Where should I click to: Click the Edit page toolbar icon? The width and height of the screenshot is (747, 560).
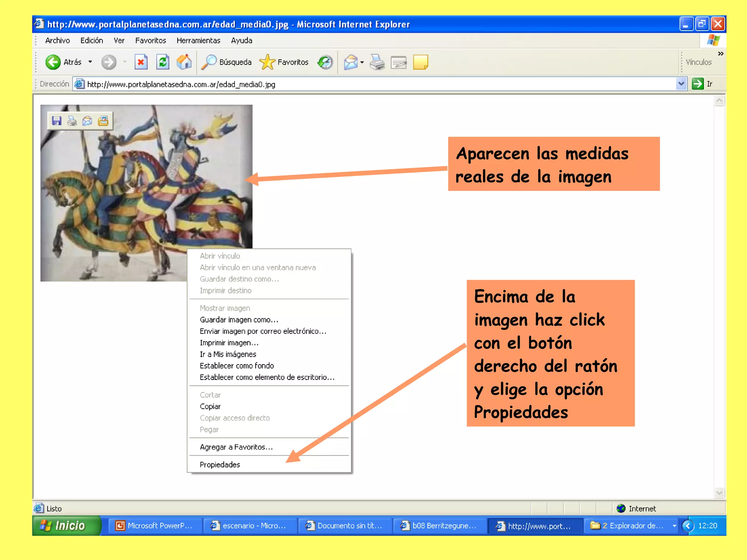399,63
